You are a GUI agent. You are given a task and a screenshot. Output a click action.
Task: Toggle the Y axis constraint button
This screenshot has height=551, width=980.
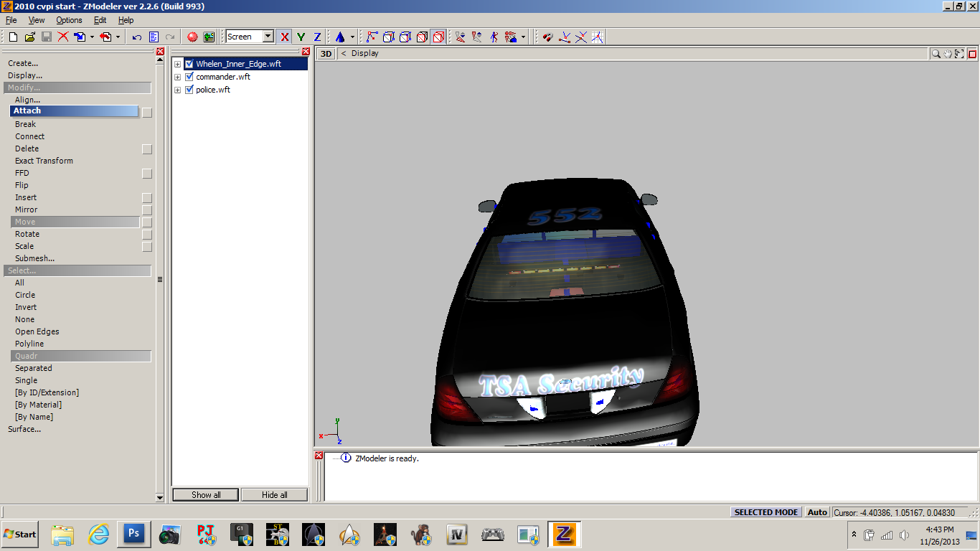point(301,37)
